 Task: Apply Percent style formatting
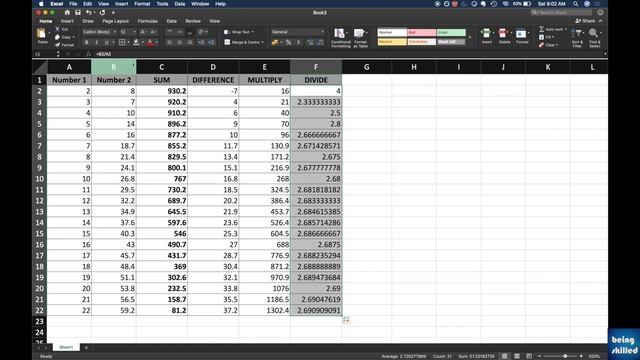coord(289,42)
